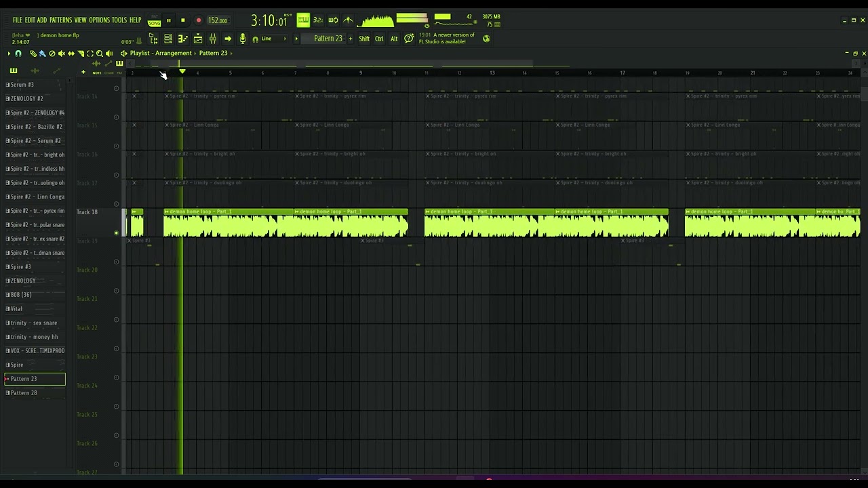This screenshot has width=868, height=488.
Task: Show automation clips in the picker panel
Action: coord(57,70)
